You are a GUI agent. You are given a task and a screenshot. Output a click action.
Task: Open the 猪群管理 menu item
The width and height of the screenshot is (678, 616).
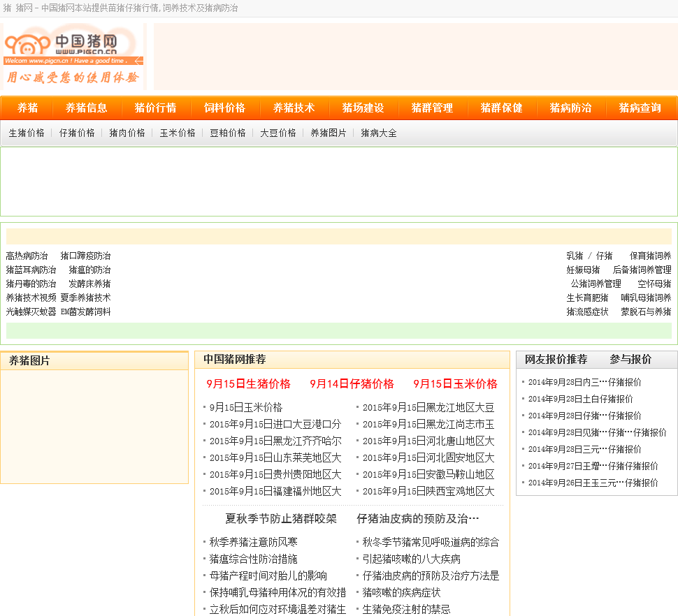(x=432, y=108)
